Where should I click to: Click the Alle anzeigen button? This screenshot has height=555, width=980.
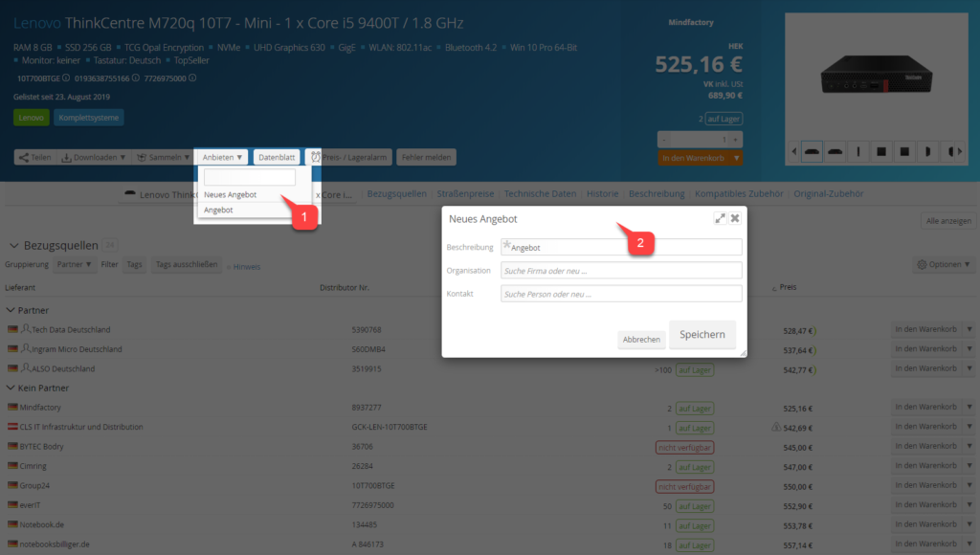tap(948, 221)
